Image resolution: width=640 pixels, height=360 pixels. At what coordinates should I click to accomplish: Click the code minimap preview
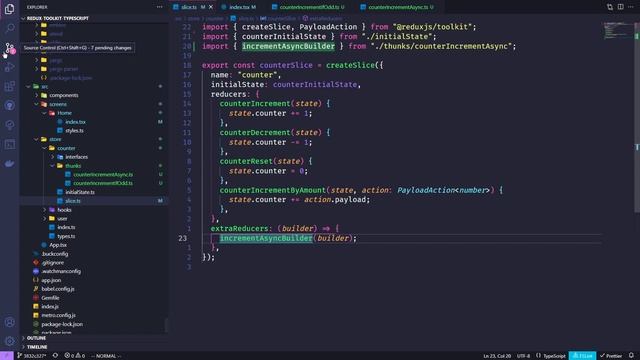pyautogui.click(x=618, y=30)
